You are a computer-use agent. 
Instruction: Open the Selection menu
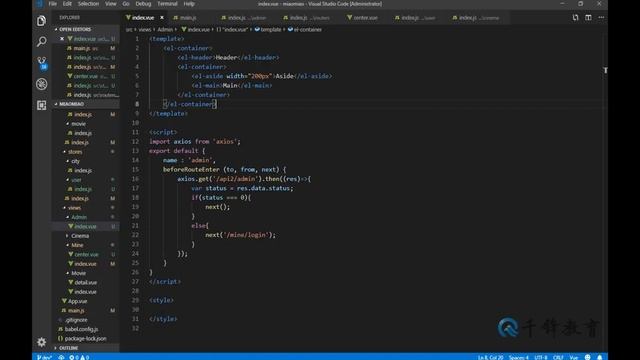88,4
